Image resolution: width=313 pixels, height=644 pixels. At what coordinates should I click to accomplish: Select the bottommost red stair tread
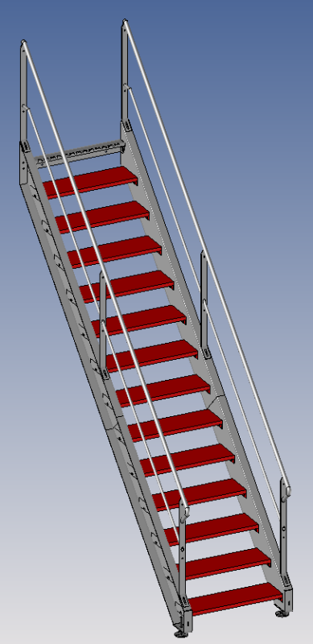click(x=235, y=598)
